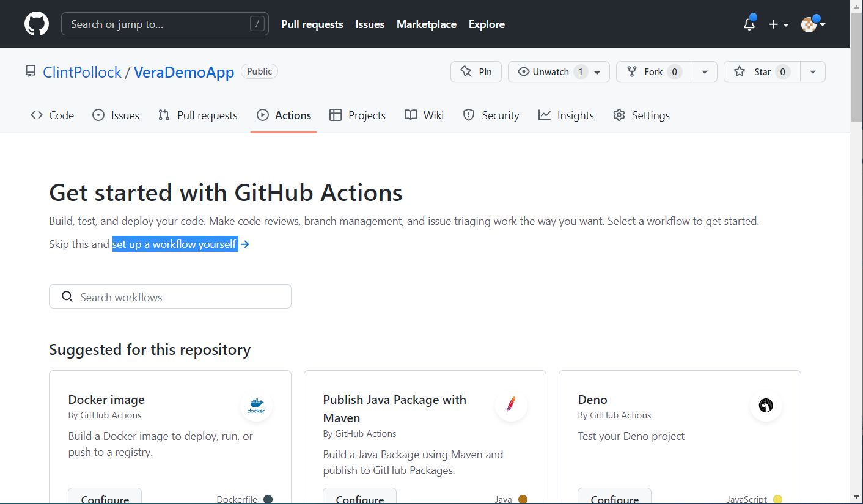Screen dimensions: 863x504
Task: Open the ClintPollock owner link
Action: 82,72
